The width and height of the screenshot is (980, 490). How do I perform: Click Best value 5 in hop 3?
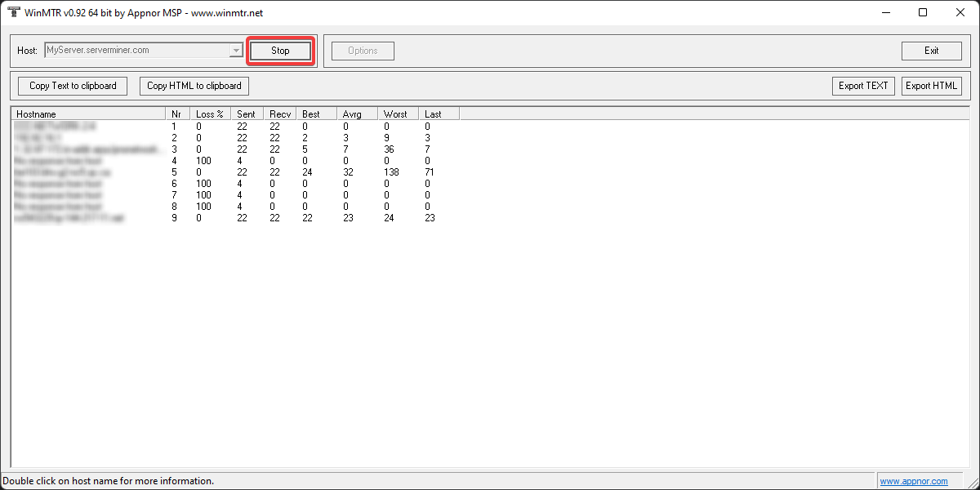305,149
